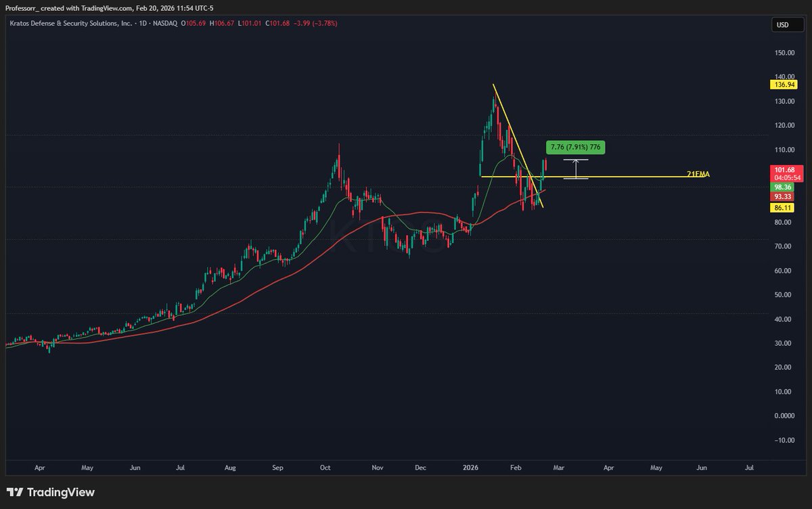
Task: Click the green 98.36 price label
Action: (x=784, y=187)
